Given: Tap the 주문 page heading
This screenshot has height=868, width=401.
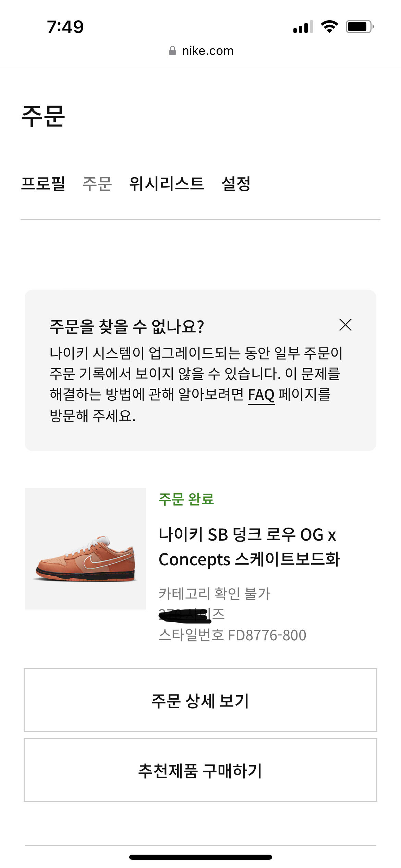Looking at the screenshot, I should [43, 116].
